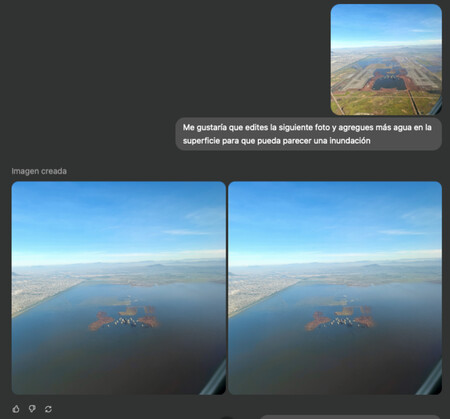450x419 pixels.
Task: Focus the partially visible message input box
Action: 350,417
